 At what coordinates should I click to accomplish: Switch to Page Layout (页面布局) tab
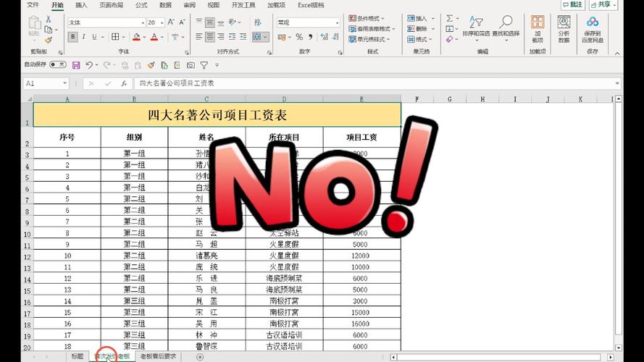112,5
